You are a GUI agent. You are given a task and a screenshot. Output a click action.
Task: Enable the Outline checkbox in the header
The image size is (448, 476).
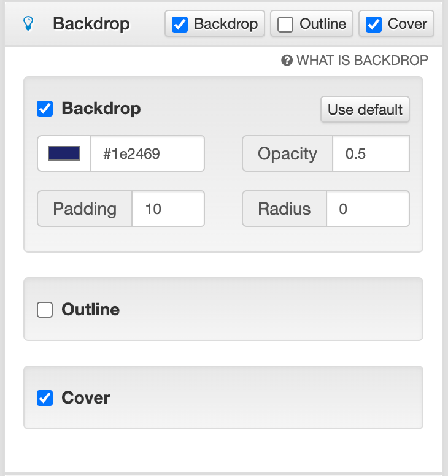point(285,25)
